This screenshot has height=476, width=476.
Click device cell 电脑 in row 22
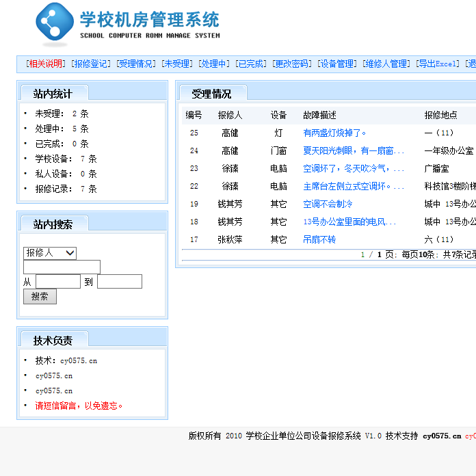[x=278, y=186]
